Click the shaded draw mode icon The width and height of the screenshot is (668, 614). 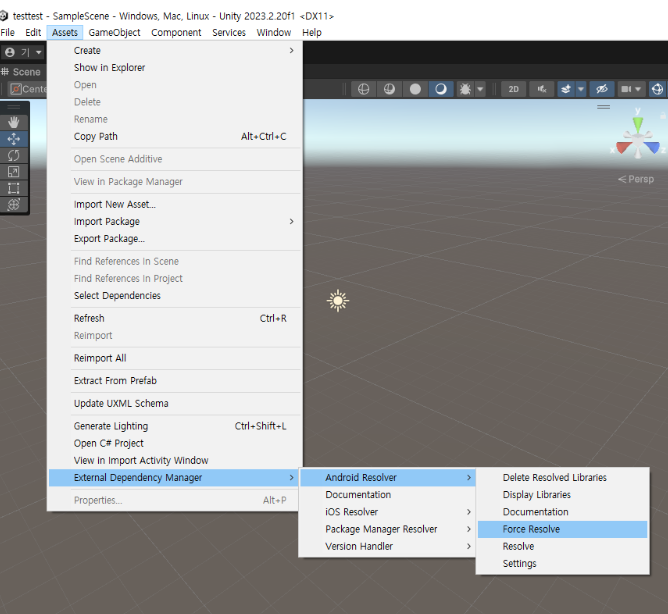click(x=441, y=89)
